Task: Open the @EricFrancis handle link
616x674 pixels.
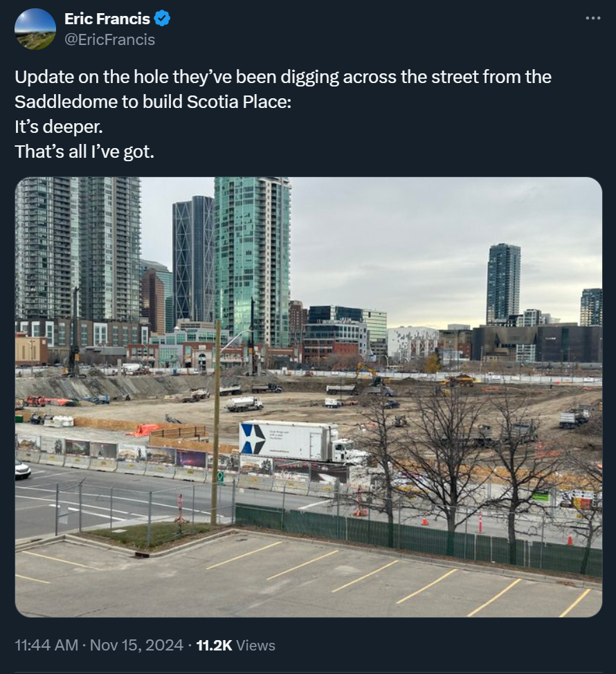Action: [x=109, y=39]
